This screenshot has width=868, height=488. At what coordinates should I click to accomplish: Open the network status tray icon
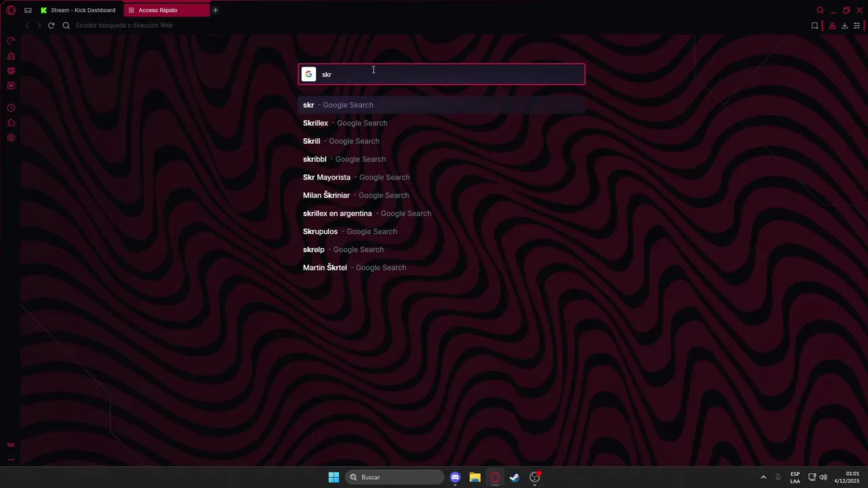coord(812,477)
